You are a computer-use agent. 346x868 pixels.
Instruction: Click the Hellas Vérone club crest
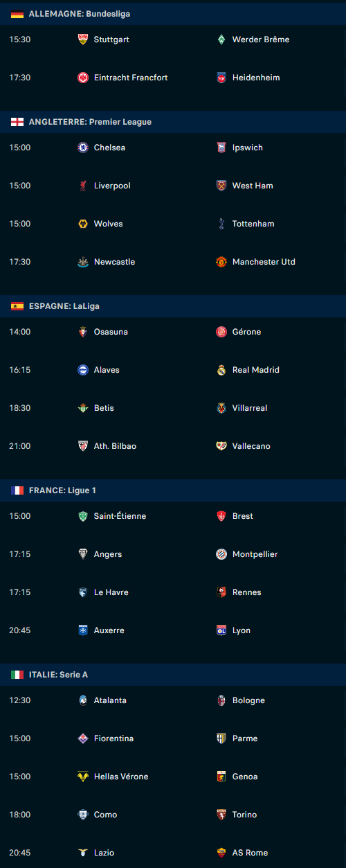coord(83,777)
